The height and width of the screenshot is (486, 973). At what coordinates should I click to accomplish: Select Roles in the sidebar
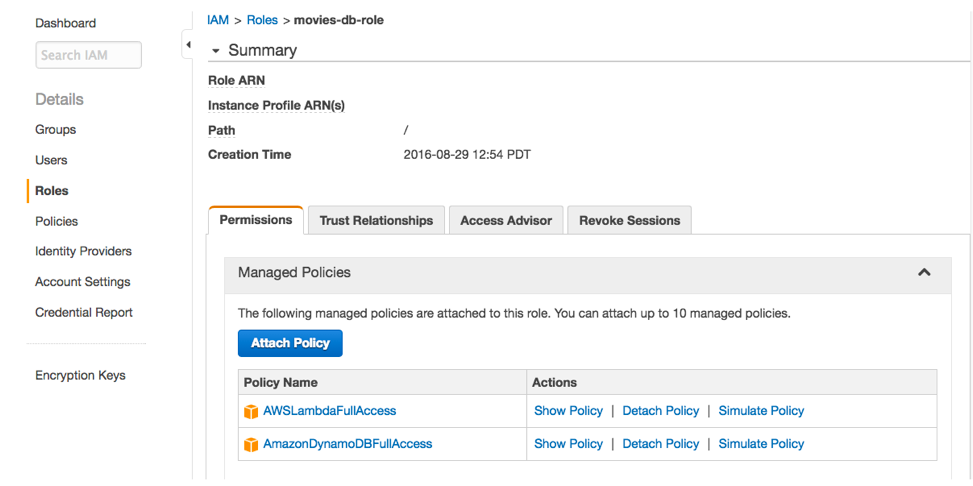(52, 191)
